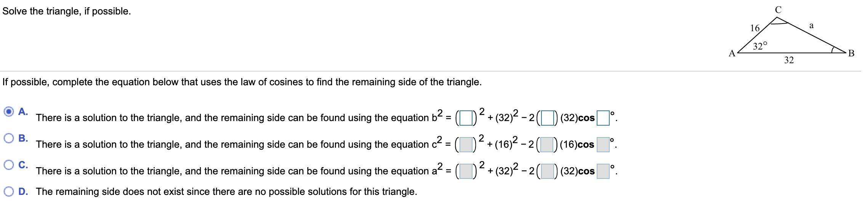868x217 pixels.
Task: Click the option C sentence about equation a²
Action: (232, 171)
